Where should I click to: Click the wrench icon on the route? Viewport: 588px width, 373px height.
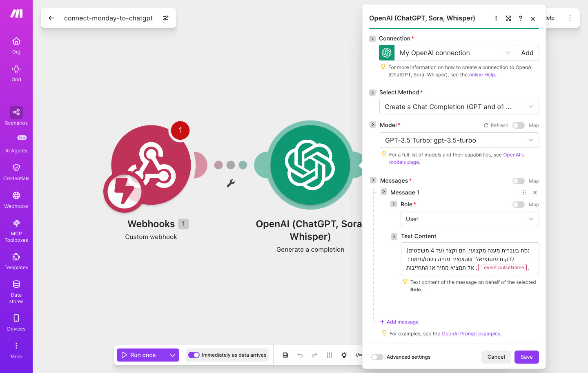(x=231, y=183)
